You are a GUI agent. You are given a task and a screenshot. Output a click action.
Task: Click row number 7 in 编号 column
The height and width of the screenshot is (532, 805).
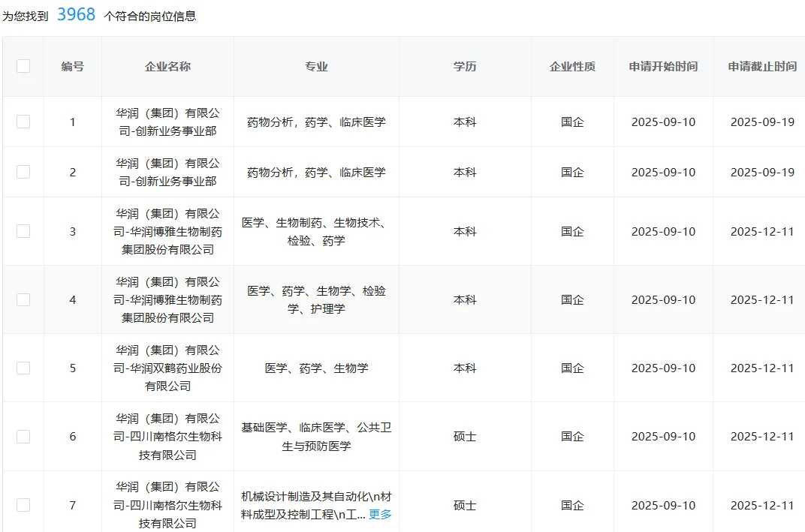72,505
